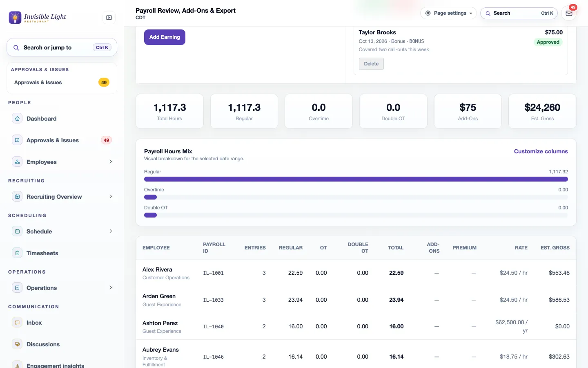The image size is (588, 368).
Task: Click the Add Earning button
Action: pos(165,37)
